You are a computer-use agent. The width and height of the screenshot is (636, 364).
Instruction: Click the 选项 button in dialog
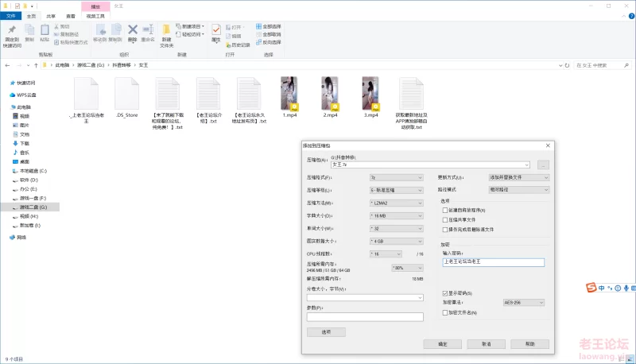326,332
